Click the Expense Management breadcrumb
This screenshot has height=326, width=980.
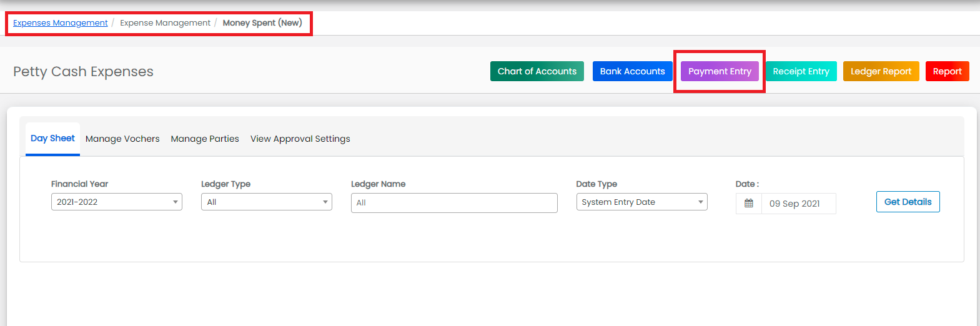point(166,22)
